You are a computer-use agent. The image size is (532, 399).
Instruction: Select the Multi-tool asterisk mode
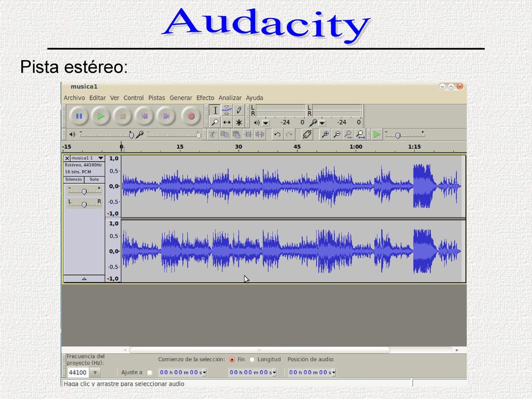coord(239,122)
